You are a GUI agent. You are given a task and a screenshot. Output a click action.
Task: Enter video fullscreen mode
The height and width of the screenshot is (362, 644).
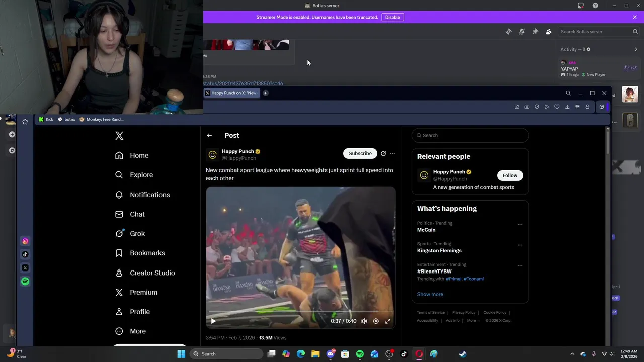tap(388, 321)
